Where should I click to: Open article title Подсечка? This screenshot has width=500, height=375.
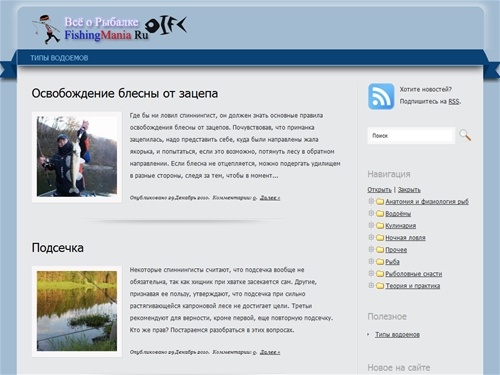tap(58, 248)
